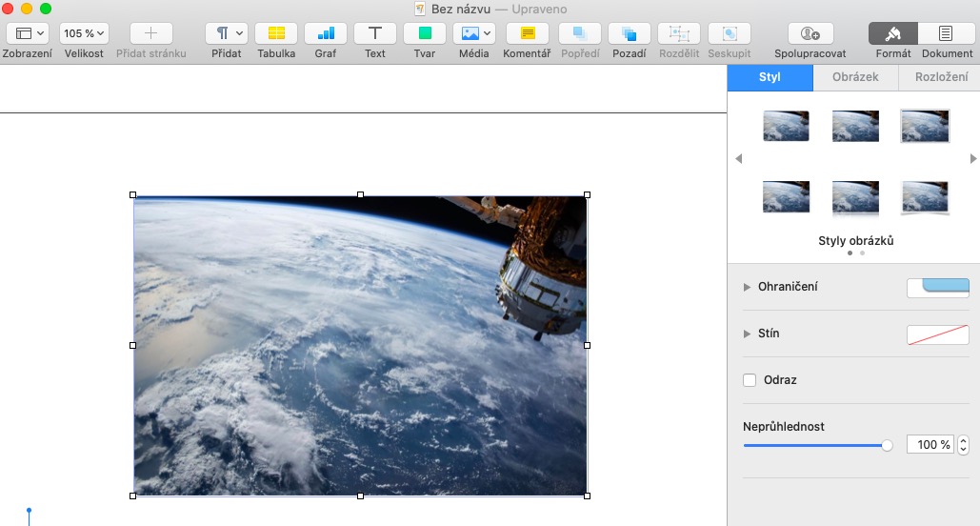Open the Média insert menu

pos(474,33)
